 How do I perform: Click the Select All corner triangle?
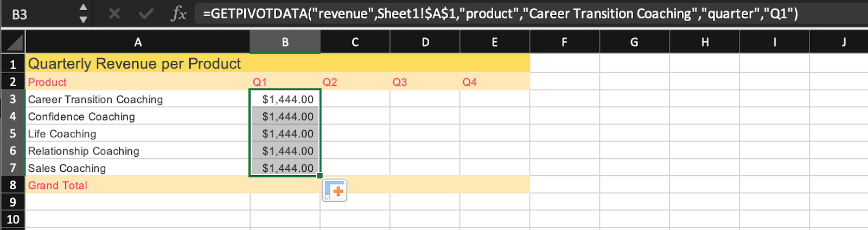[13, 42]
